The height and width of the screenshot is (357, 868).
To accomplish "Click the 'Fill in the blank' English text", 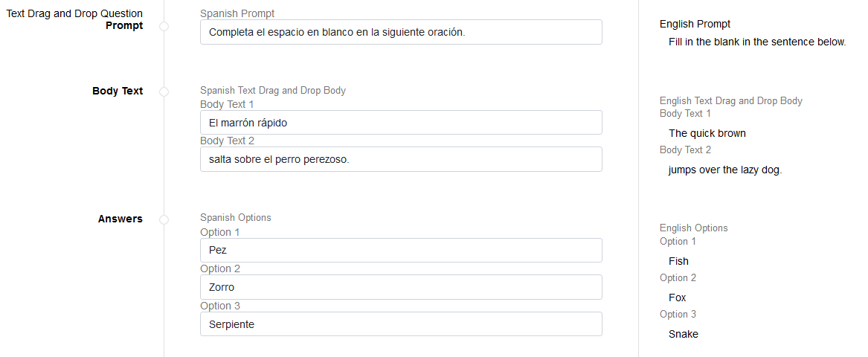I will (757, 42).
